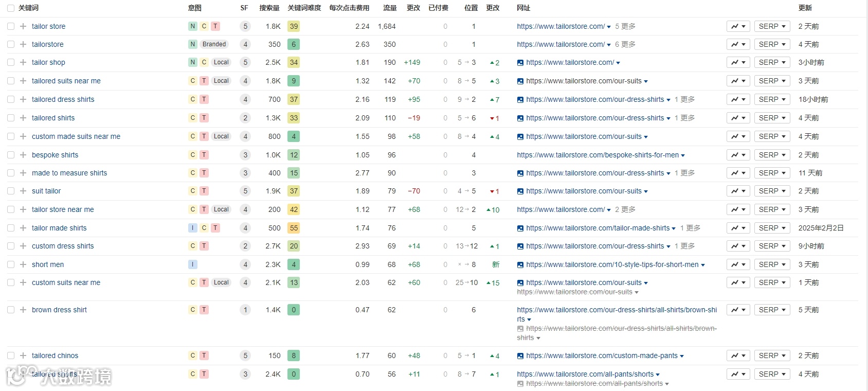Open the trend chart icon for custom dress shirts
Viewport: 868px width, 391px height.
click(738, 246)
